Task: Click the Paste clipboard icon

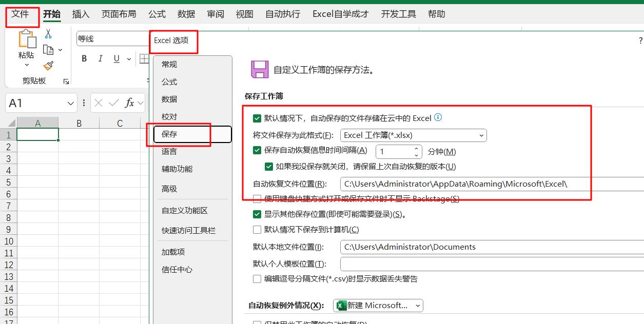Action: click(27, 39)
